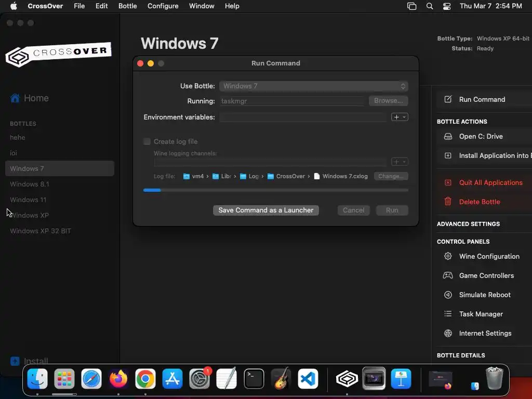
Task: Open the Apple menu
Action: 14,6
